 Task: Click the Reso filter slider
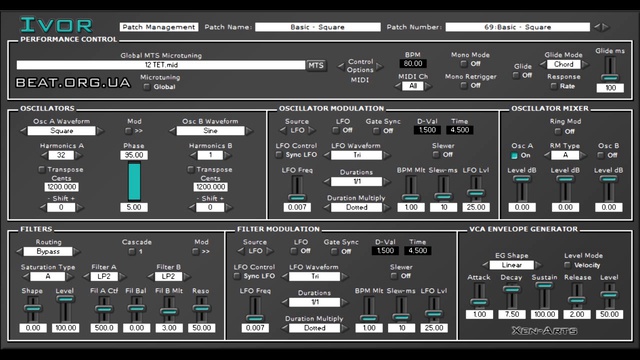(x=201, y=309)
